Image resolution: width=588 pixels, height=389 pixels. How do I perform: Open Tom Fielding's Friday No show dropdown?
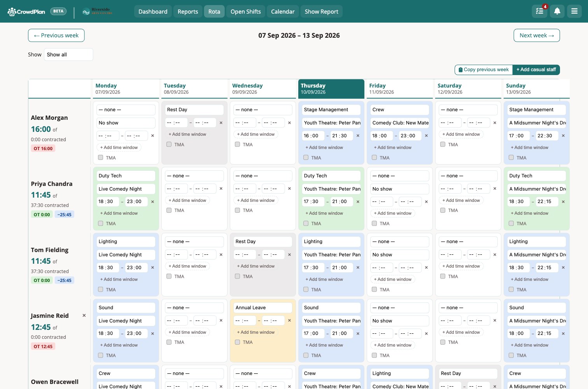400,255
